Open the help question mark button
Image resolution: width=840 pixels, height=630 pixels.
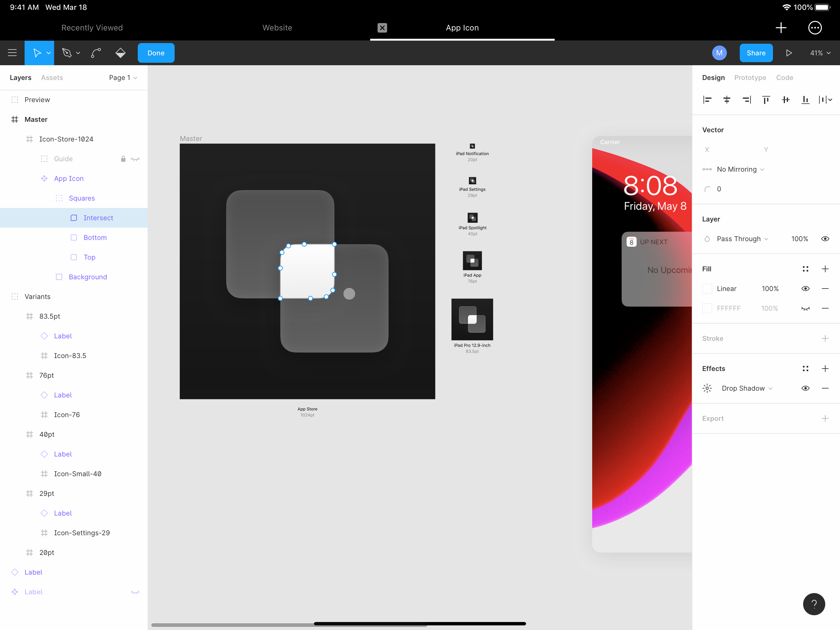tap(814, 604)
